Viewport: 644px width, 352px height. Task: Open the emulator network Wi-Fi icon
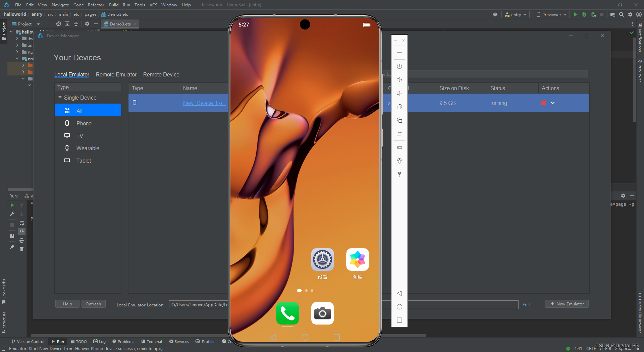coord(399,174)
